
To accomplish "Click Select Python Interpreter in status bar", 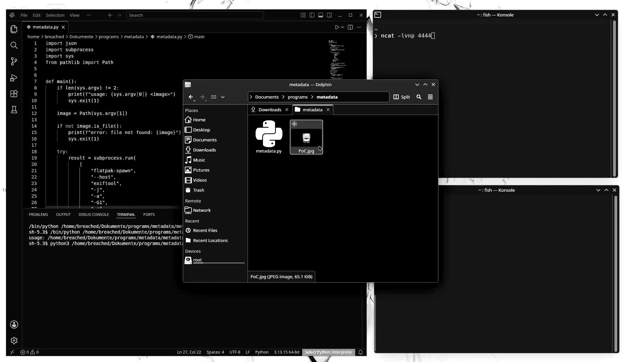I will coord(328,352).
